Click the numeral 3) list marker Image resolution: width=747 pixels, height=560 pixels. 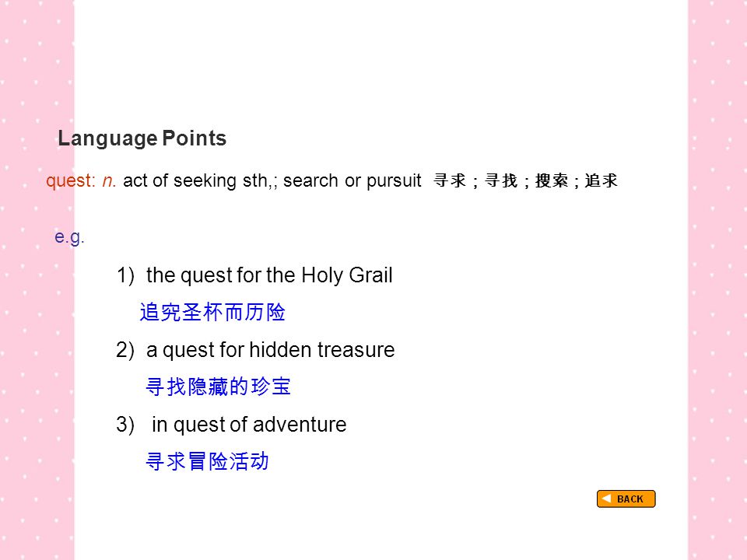pyautogui.click(x=125, y=425)
